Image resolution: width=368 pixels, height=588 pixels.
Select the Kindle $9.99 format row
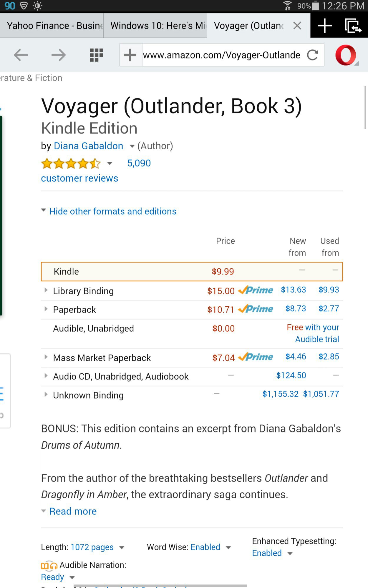pos(192,271)
